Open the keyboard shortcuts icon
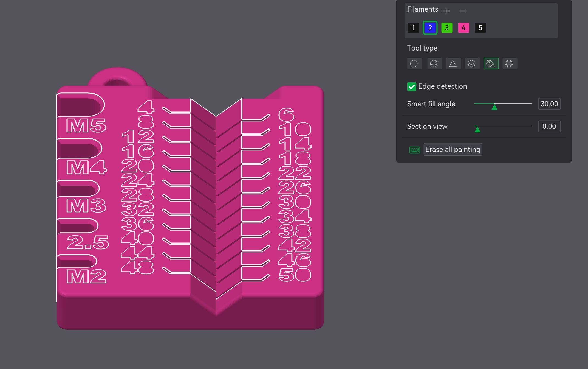This screenshot has width=588, height=369. click(414, 150)
